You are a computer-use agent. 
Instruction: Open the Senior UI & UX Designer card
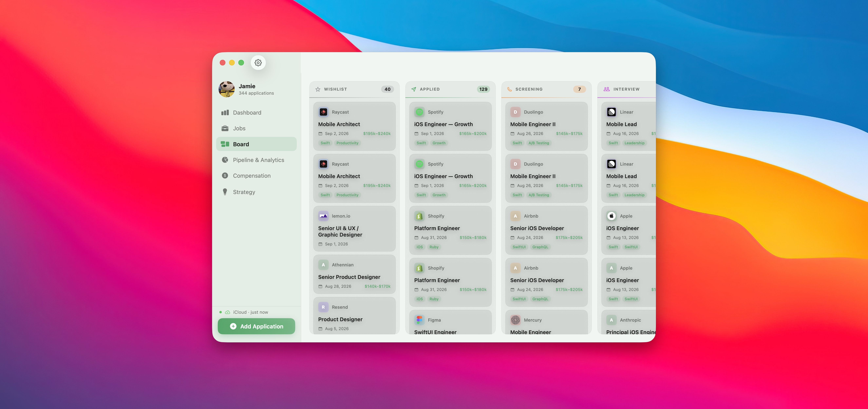(x=354, y=229)
